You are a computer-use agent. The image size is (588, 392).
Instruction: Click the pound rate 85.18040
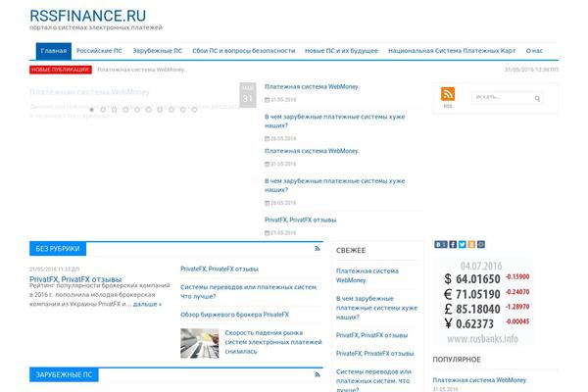478,309
